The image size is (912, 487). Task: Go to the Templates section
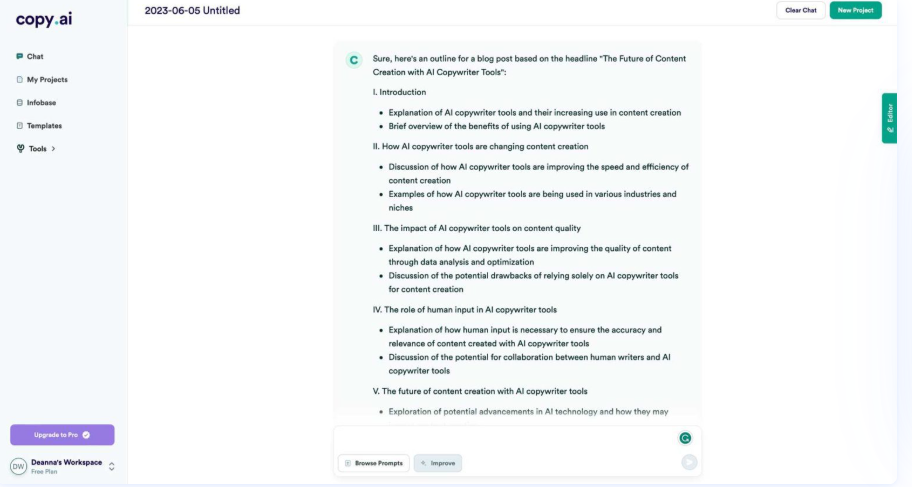44,126
